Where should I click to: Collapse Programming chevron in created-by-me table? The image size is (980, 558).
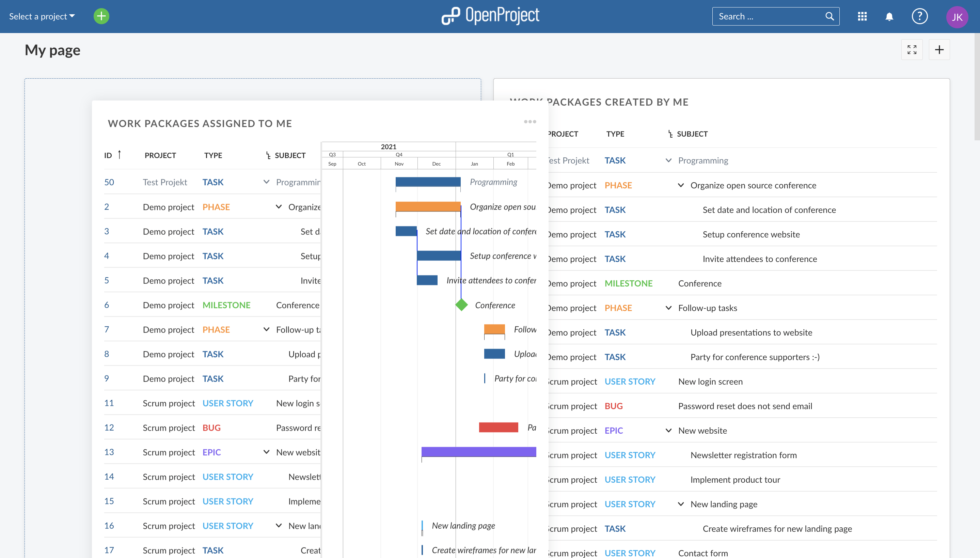coord(669,160)
